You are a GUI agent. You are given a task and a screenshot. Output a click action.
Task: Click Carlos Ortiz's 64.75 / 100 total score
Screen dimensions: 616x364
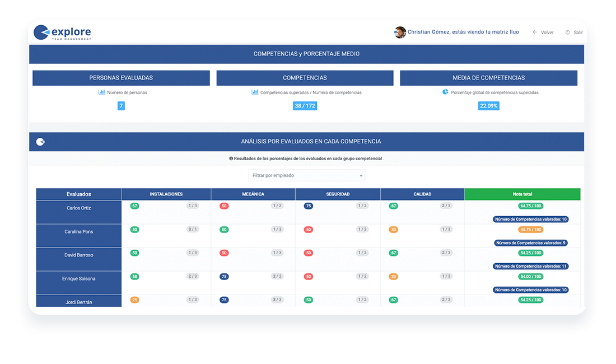pyautogui.click(x=531, y=206)
